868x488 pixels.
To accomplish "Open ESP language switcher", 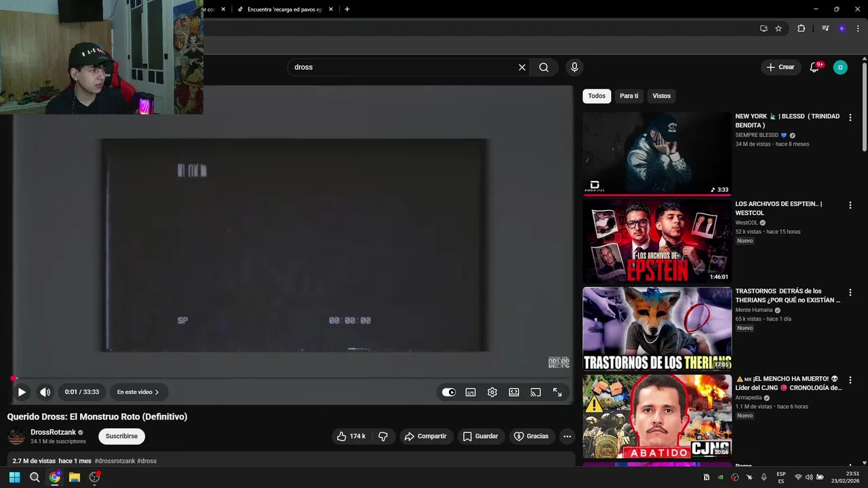I will (x=781, y=477).
